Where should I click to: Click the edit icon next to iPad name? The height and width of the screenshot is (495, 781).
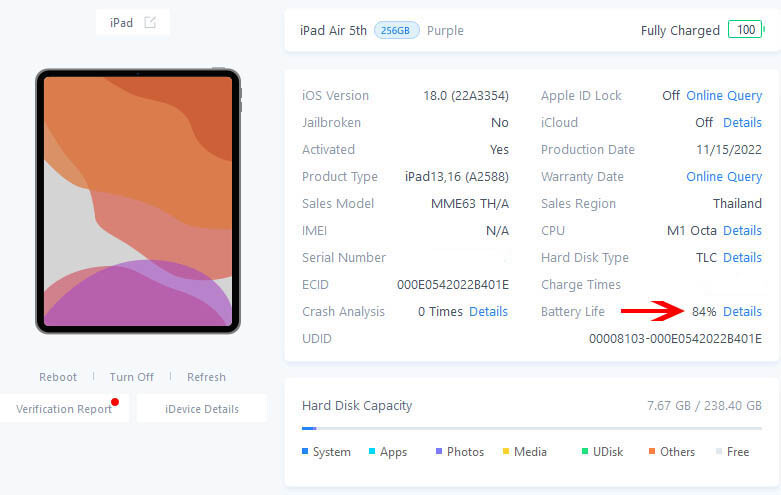(150, 22)
